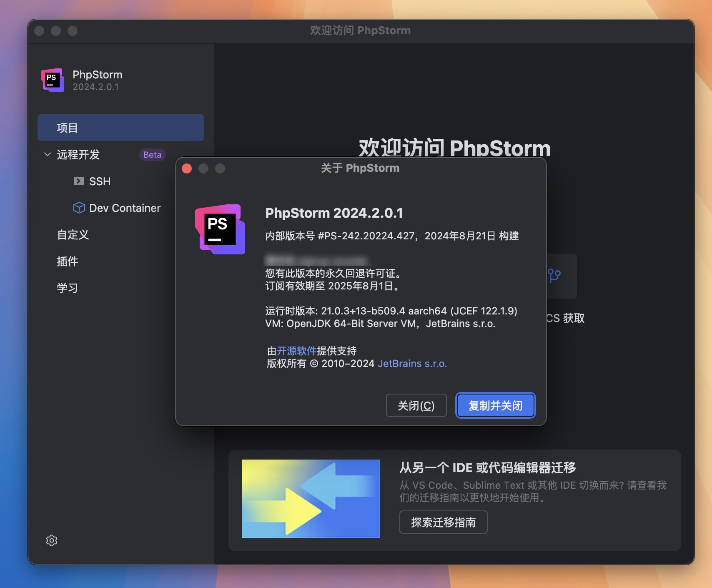The width and height of the screenshot is (712, 588).
Task: Click the 从另一个 IDE 或代码编辑器迁移 heading
Action: (487, 468)
